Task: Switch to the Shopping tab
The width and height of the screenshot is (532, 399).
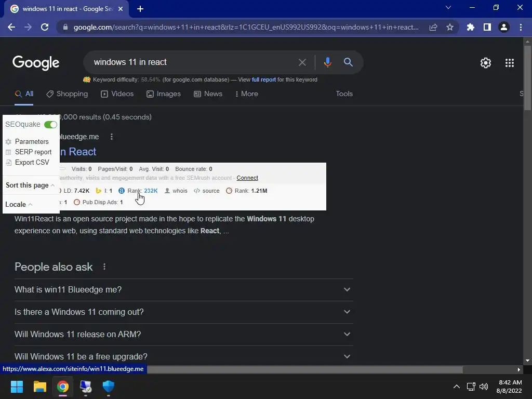Action: point(67,94)
